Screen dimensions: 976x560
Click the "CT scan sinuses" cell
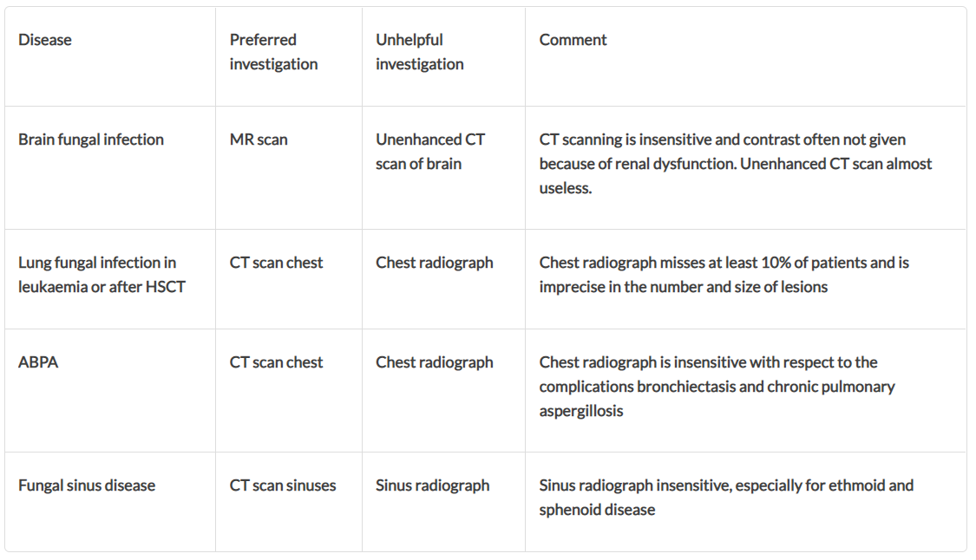click(283, 485)
